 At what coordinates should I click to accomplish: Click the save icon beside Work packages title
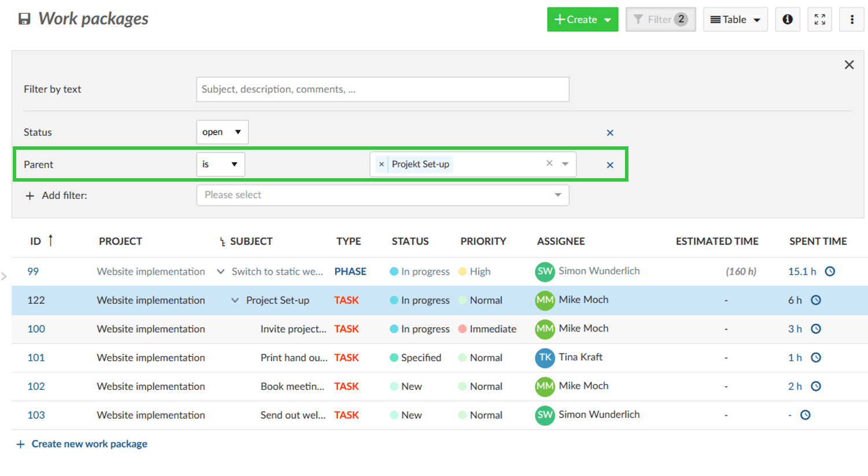coord(24,19)
